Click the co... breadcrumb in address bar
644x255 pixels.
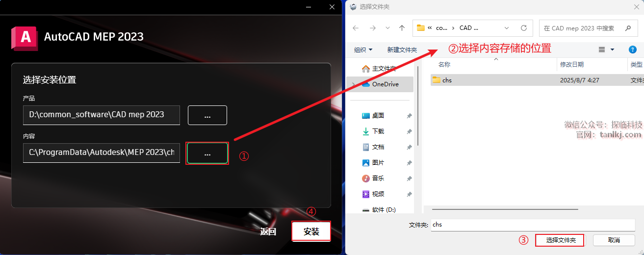tap(441, 28)
